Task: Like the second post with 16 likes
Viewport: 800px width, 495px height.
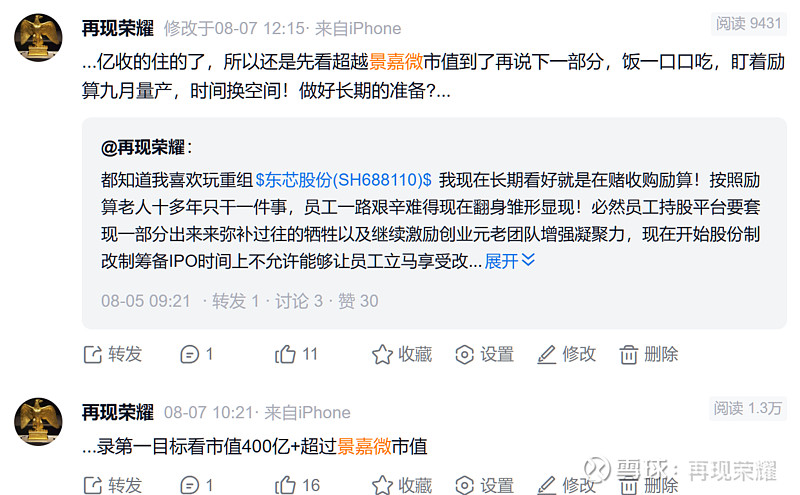Action: tap(285, 485)
